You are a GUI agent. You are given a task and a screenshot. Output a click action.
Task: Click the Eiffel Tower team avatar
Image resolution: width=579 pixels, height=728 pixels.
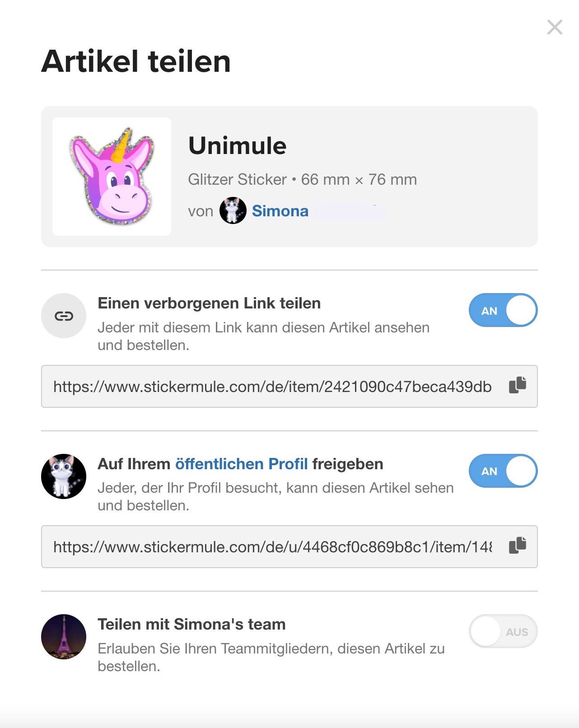[x=63, y=636]
